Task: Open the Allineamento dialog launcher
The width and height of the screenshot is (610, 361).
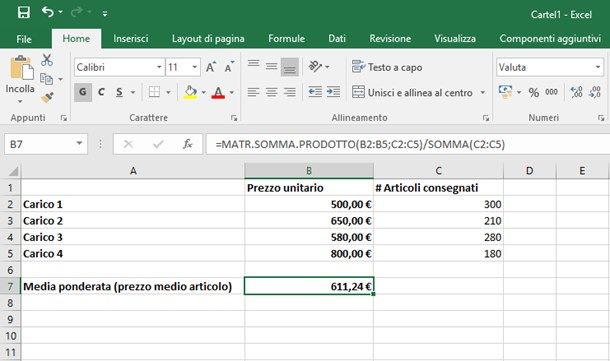Action: click(486, 118)
